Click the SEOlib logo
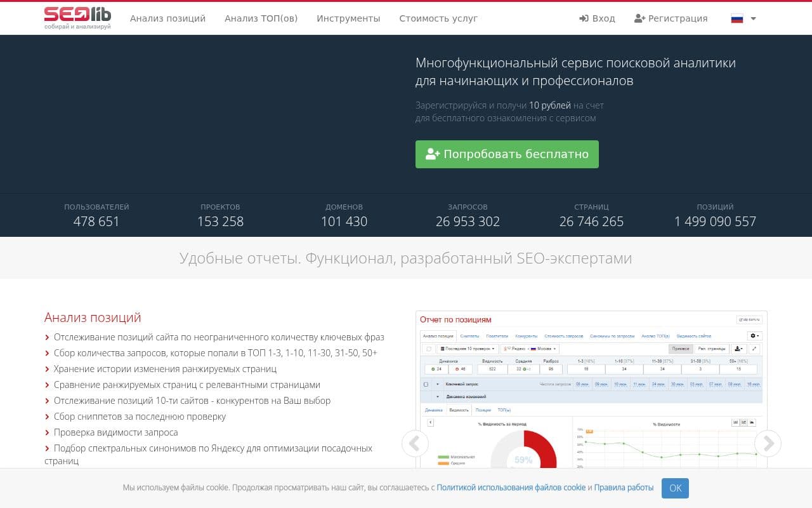The image size is (812, 508). (77, 18)
